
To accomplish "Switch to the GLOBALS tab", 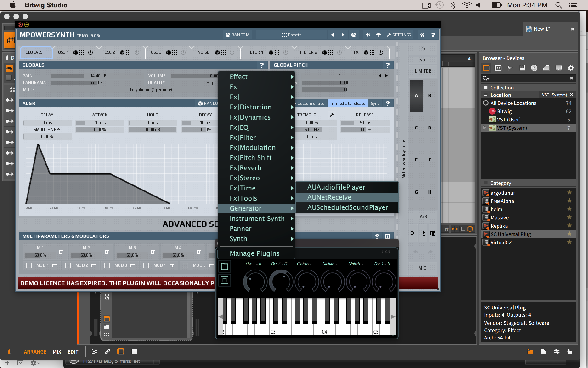I will pyautogui.click(x=36, y=52).
